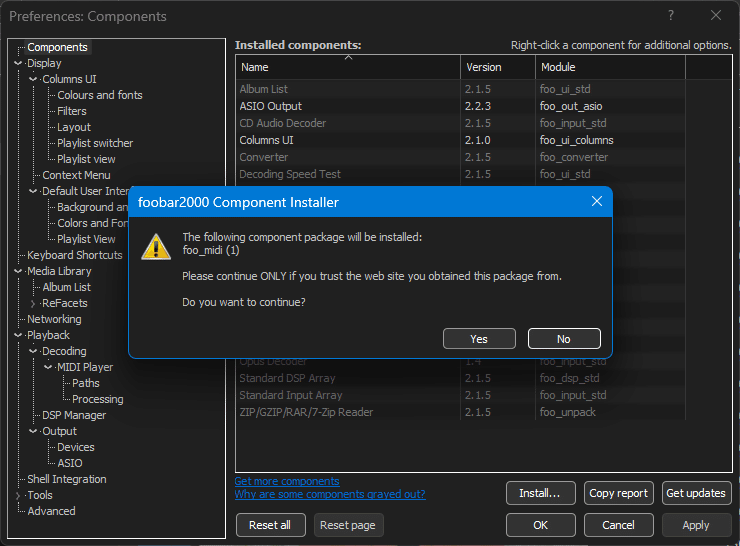
Task: Open MIDI Player Paths page
Action: click(x=85, y=383)
